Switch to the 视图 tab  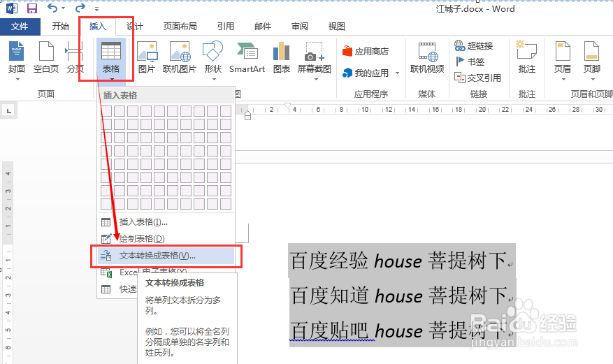click(x=337, y=26)
